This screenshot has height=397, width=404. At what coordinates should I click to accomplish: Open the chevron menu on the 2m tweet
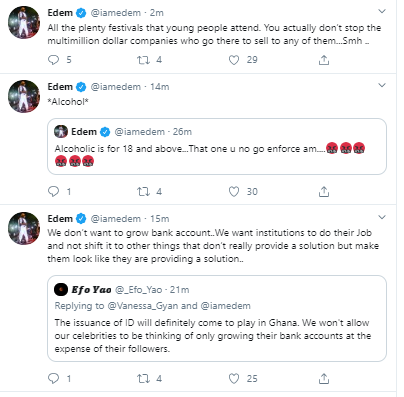(x=382, y=12)
